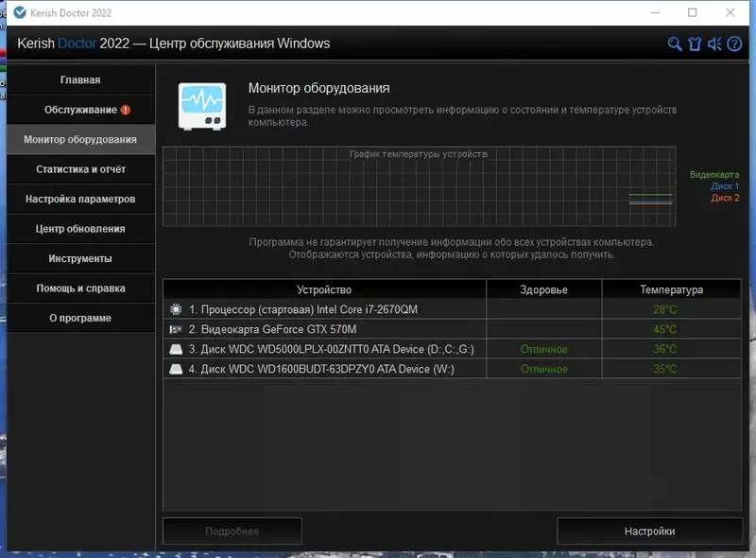Click the Диск 2 graph legend label
This screenshot has width=756, height=558.
[725, 198]
